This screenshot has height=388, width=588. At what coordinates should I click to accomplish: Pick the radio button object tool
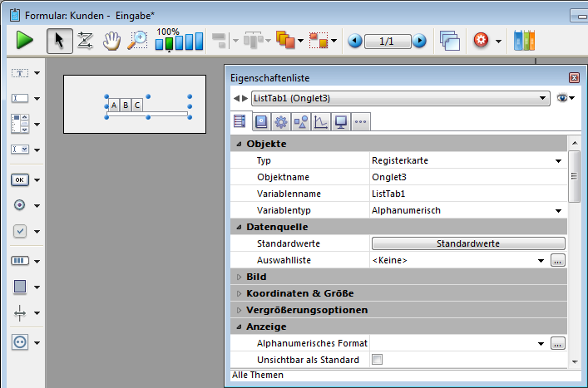20,205
